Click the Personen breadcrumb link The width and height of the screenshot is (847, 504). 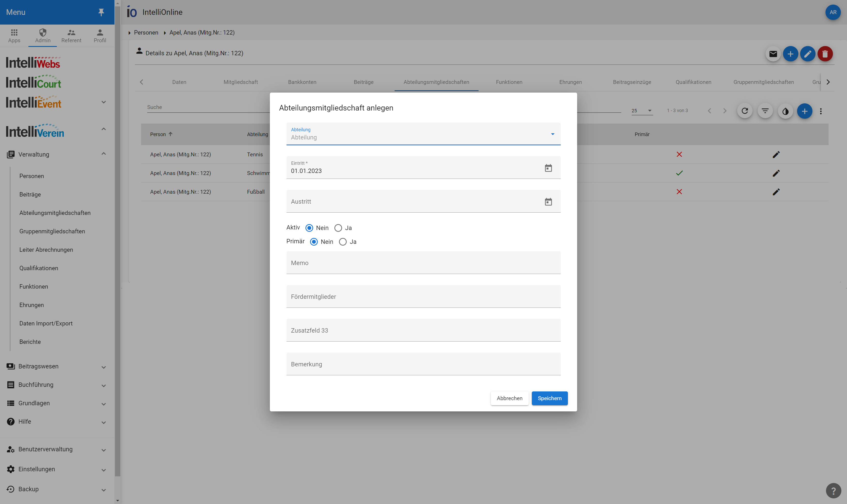coord(146,32)
